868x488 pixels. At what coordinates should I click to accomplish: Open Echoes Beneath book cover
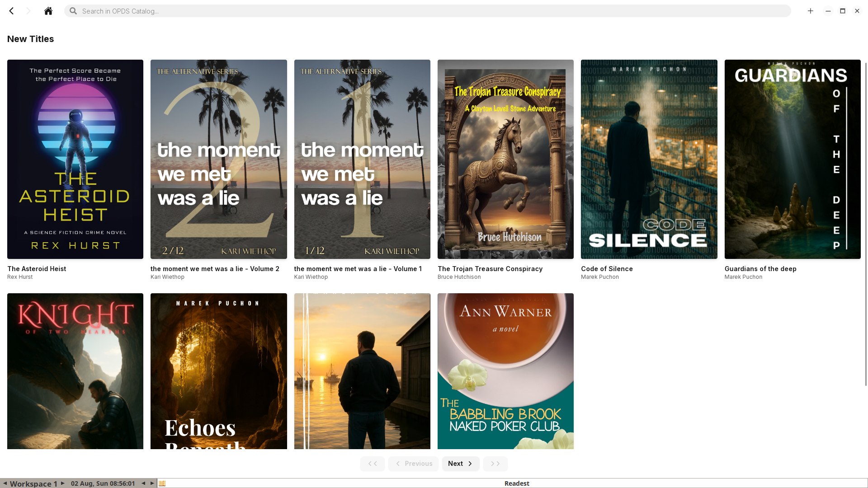(219, 371)
